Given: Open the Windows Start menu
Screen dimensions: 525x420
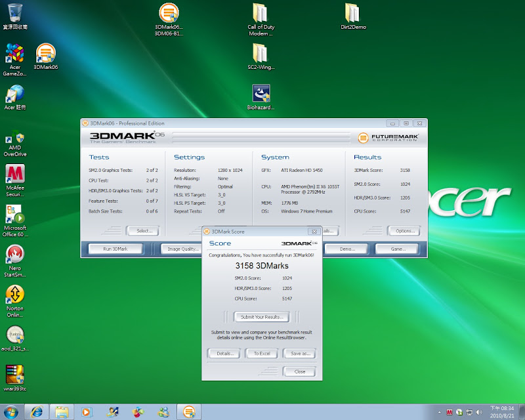Looking at the screenshot, I should pyautogui.click(x=10, y=412).
